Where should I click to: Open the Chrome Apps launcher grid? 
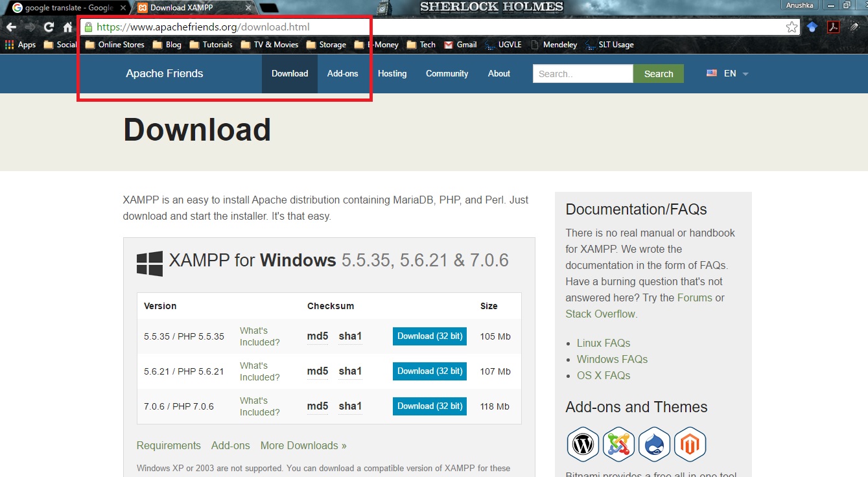pyautogui.click(x=8, y=44)
